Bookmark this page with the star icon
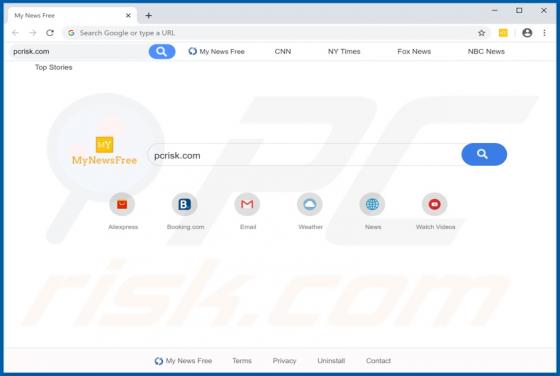Screen dimensions: 560x376 481,33
